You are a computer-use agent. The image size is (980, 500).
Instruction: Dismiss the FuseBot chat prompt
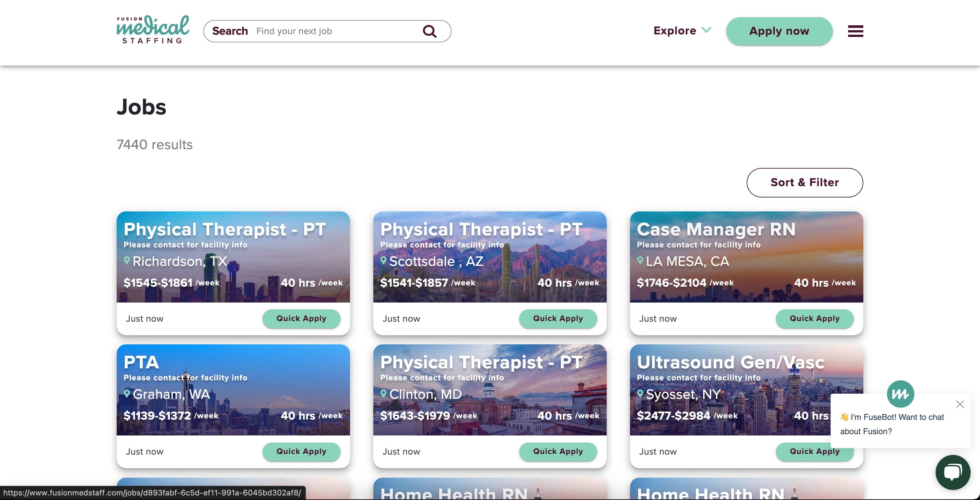[960, 404]
